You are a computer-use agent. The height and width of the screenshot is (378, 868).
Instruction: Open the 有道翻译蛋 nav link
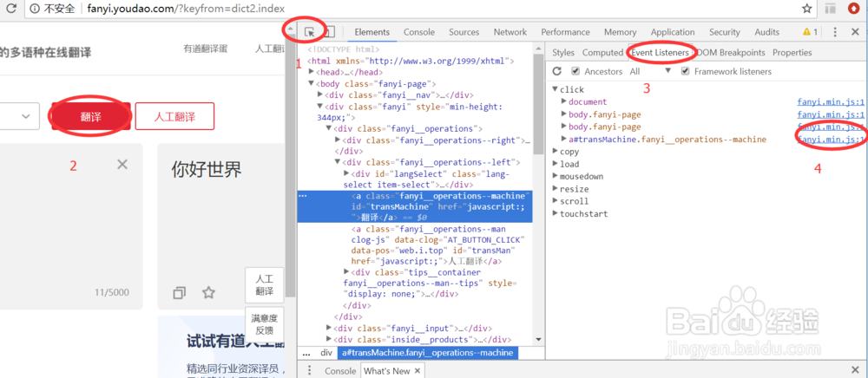206,49
